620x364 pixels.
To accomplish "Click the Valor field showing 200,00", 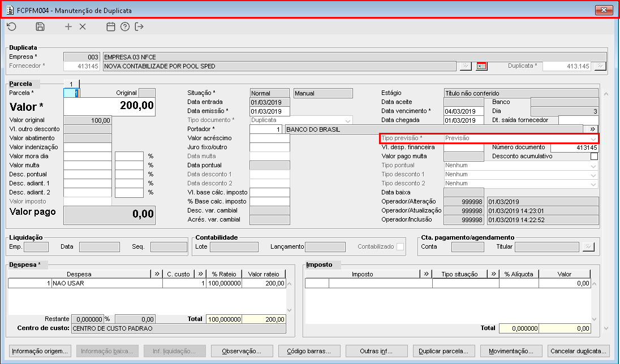I will pos(110,106).
